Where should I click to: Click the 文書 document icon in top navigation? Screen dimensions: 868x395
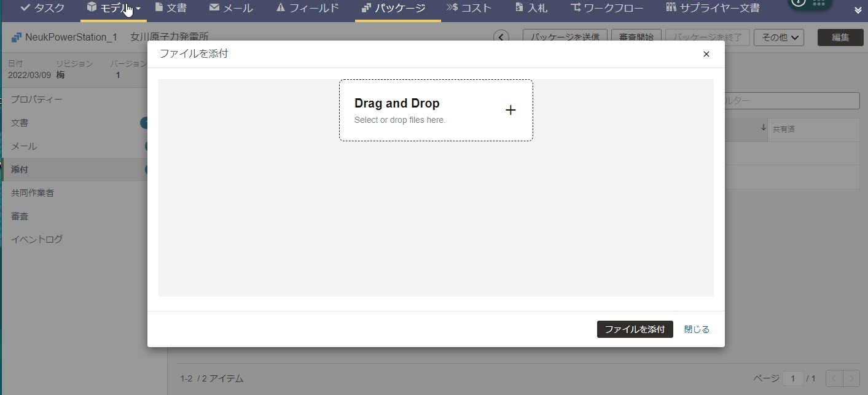159,8
